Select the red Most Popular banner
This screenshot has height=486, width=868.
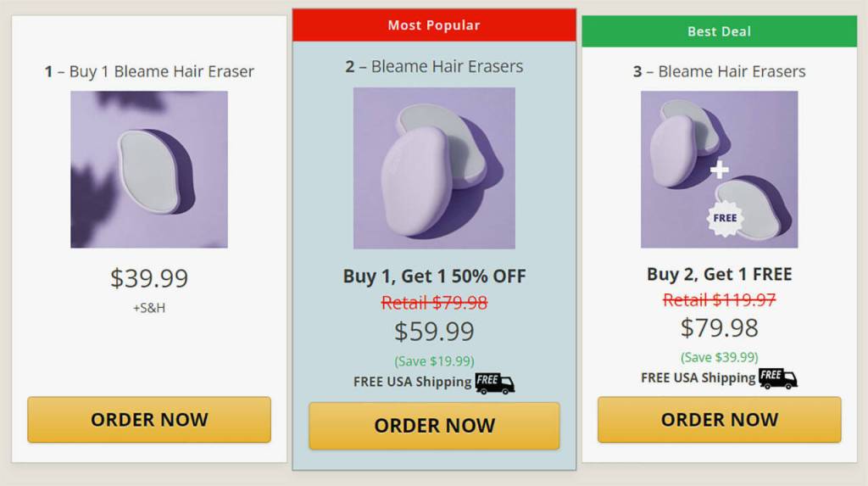tap(434, 25)
